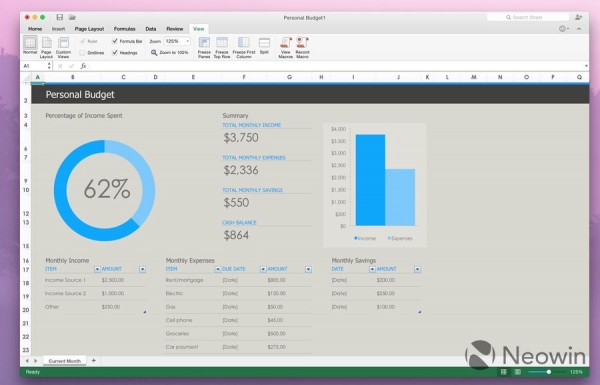
Task: Click the $3,750 total monthly income value
Action: coord(241,138)
